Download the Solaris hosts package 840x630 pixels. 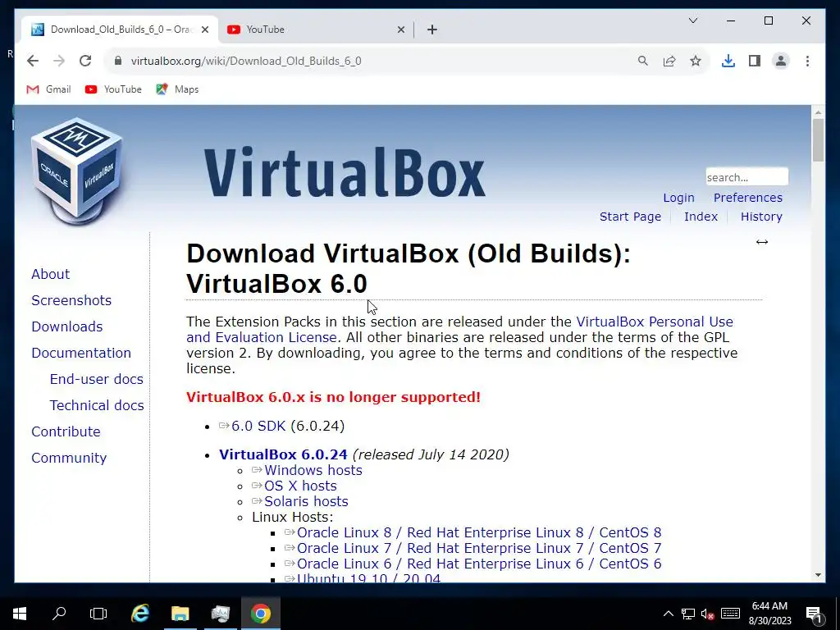pos(307,501)
